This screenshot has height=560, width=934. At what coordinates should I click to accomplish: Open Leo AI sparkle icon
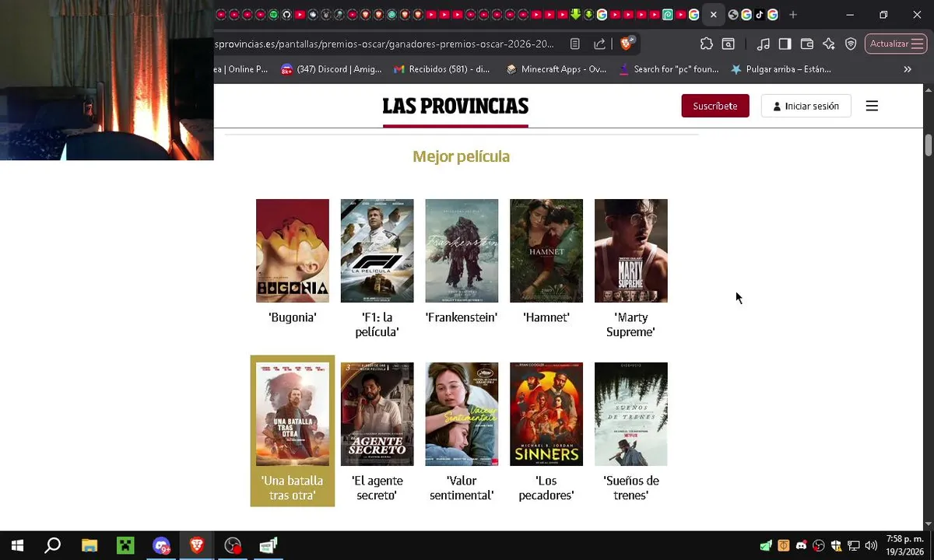(x=829, y=44)
